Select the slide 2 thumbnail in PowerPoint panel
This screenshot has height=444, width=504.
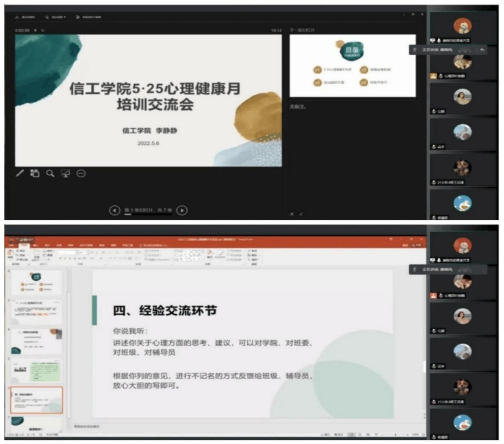pos(37,282)
